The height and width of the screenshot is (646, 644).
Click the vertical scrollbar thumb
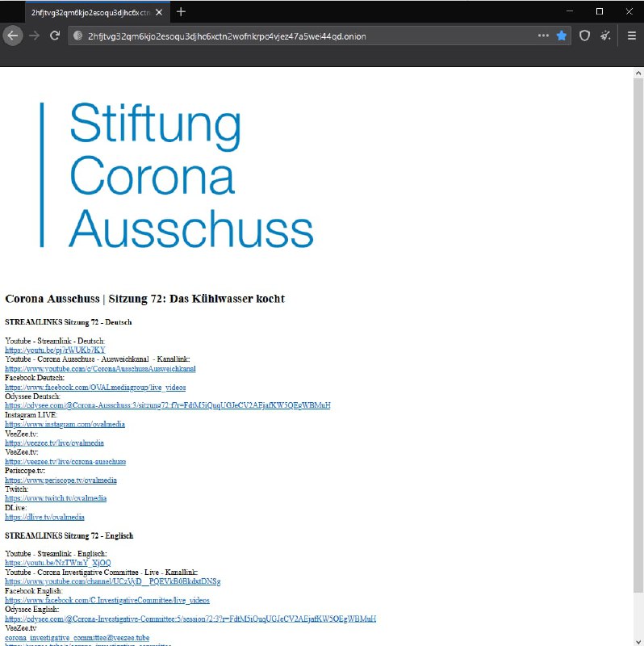(x=638, y=336)
